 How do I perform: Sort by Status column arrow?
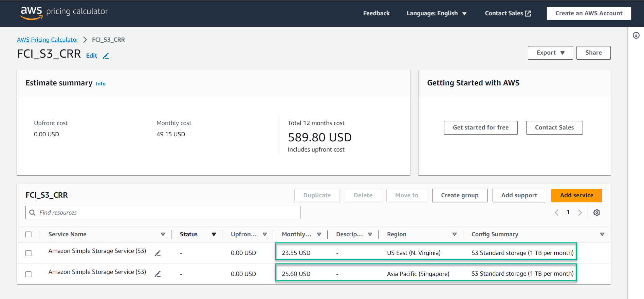(x=214, y=234)
